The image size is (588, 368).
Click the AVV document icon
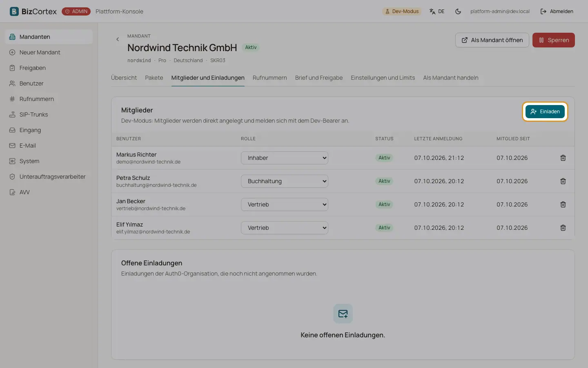(x=12, y=192)
